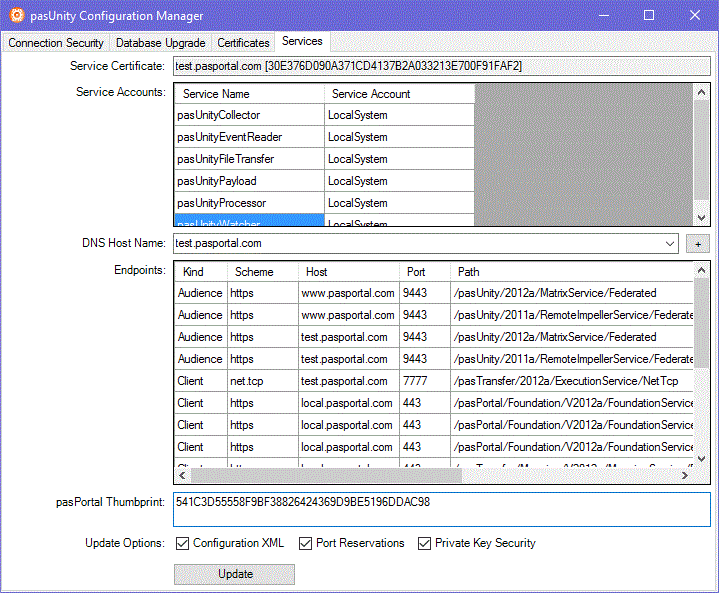Click Endpoints vertical scroll down arrow
The height and width of the screenshot is (593, 719).
point(701,458)
